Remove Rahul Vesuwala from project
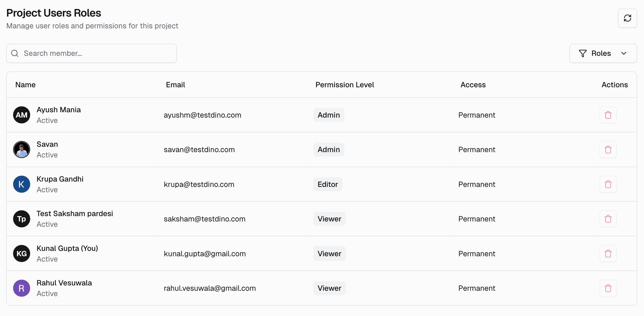This screenshot has height=316, width=644. (608, 288)
